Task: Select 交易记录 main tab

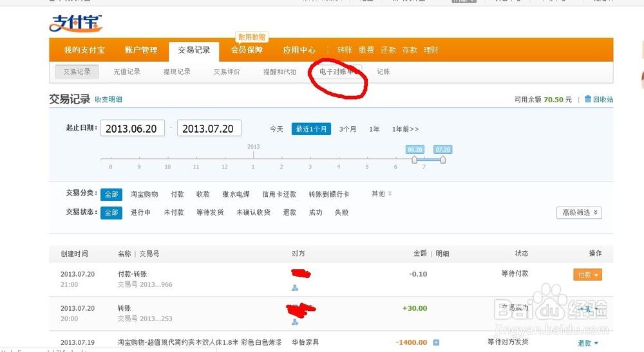Action: (x=194, y=50)
